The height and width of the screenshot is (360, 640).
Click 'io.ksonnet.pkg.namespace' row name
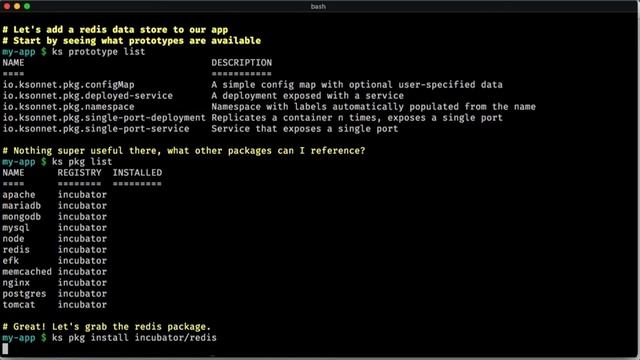pyautogui.click(x=69, y=107)
